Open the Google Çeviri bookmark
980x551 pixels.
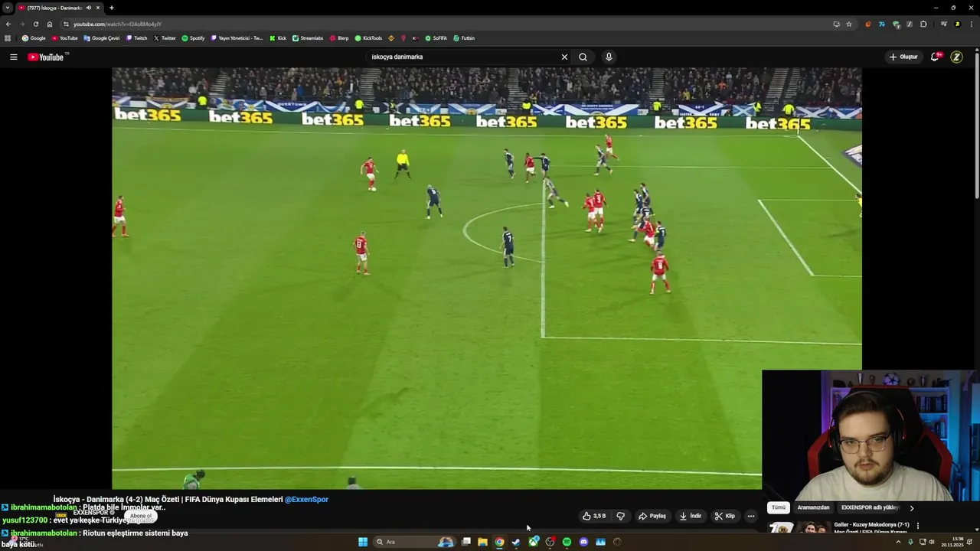[102, 37]
